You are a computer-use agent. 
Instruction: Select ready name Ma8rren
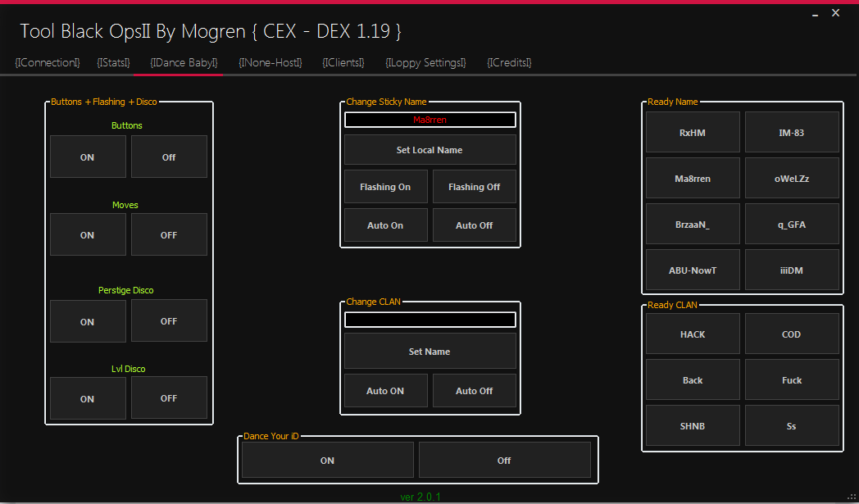tap(693, 178)
